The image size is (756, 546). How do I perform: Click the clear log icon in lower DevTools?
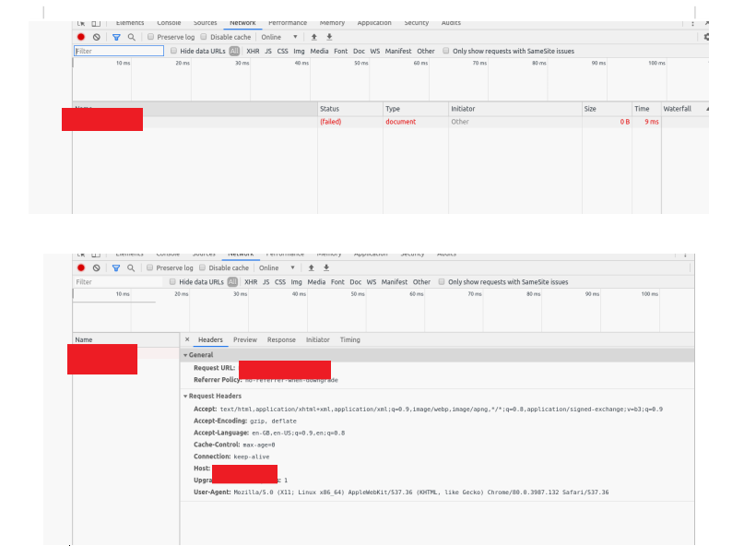click(x=97, y=267)
